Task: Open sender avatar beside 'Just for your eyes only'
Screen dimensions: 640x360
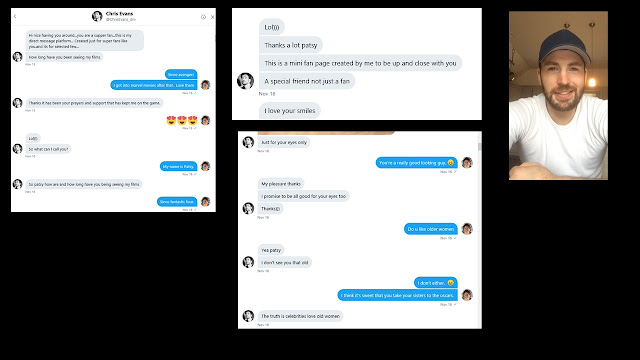Action: [248, 142]
